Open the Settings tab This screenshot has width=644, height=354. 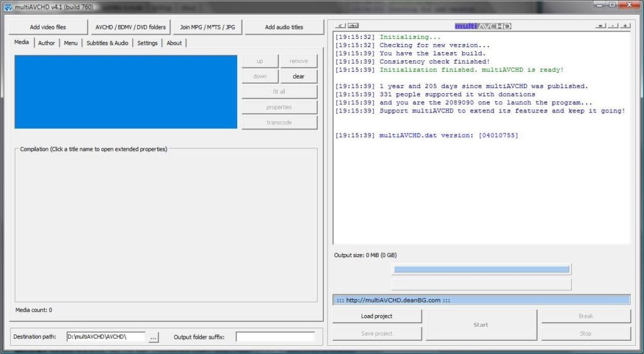[x=147, y=43]
